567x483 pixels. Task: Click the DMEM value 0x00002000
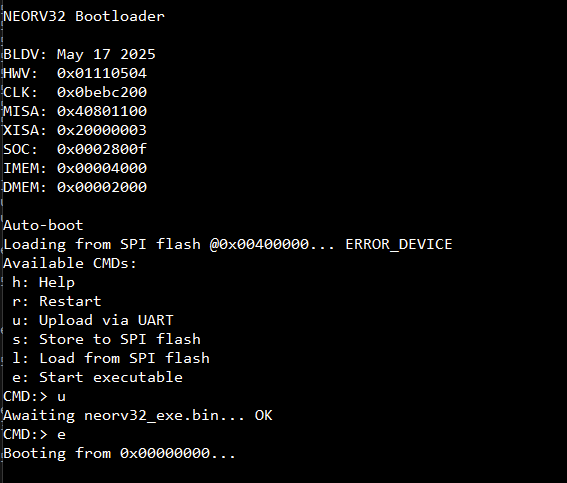coord(102,187)
